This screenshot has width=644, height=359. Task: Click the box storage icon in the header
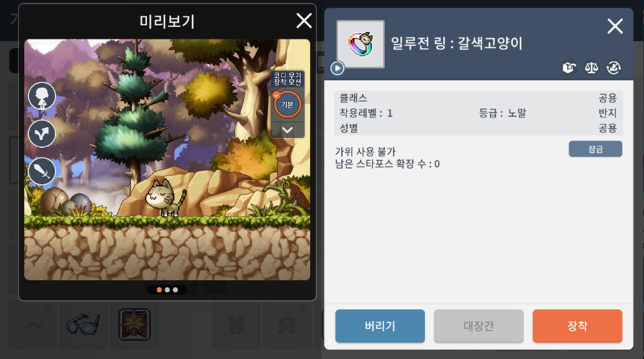click(569, 68)
